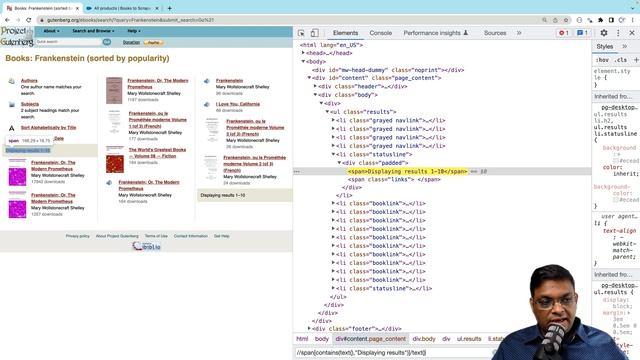Click body in breadcrumb bar
This screenshot has width=640, height=360.
[322, 339]
